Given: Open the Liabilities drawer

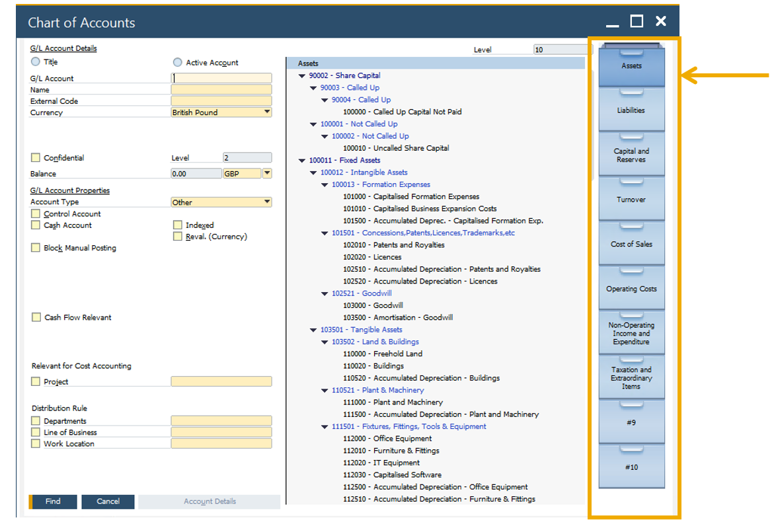Looking at the screenshot, I should [x=631, y=110].
